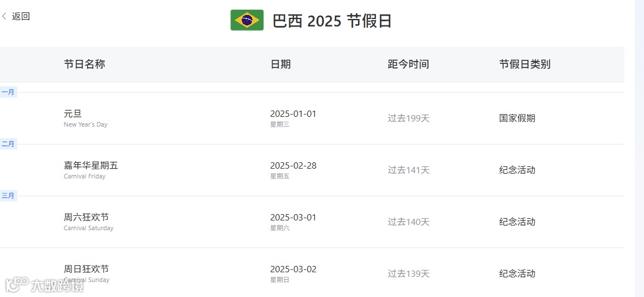Image resolution: width=644 pixels, height=297 pixels.
Task: Click the 大数跨境 watermark logo
Action: 45,284
